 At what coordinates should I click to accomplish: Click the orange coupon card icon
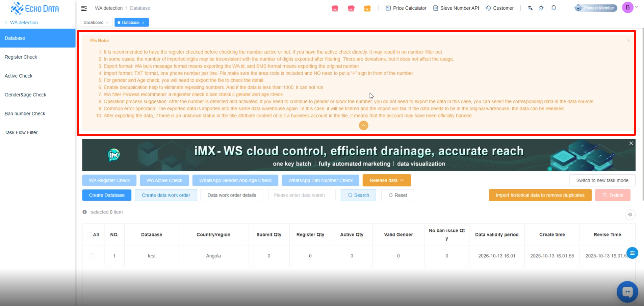(x=367, y=8)
